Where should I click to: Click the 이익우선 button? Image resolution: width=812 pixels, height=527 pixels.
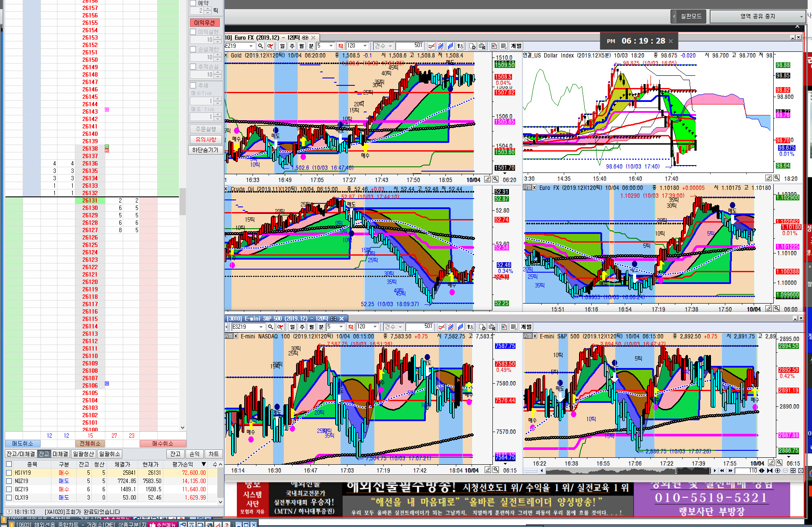tap(205, 23)
